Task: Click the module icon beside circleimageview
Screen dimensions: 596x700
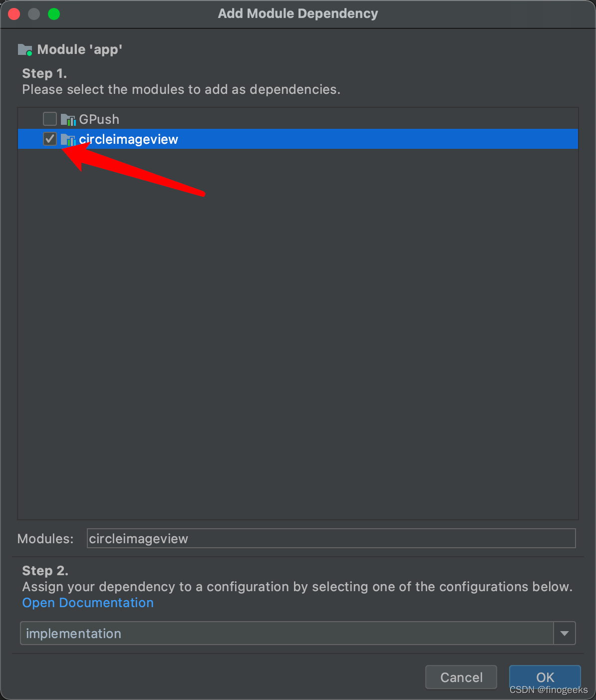Action: (x=69, y=139)
